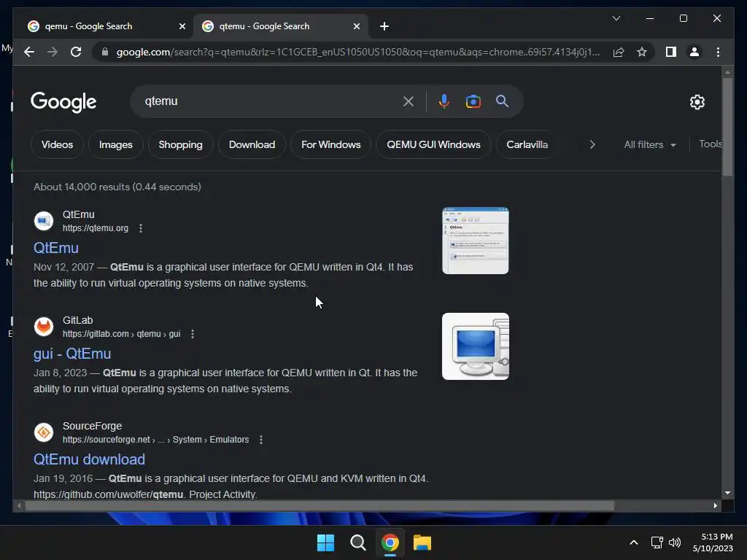Click scroll right arrow on scrollbar
This screenshot has width=747, height=560.
(715, 506)
